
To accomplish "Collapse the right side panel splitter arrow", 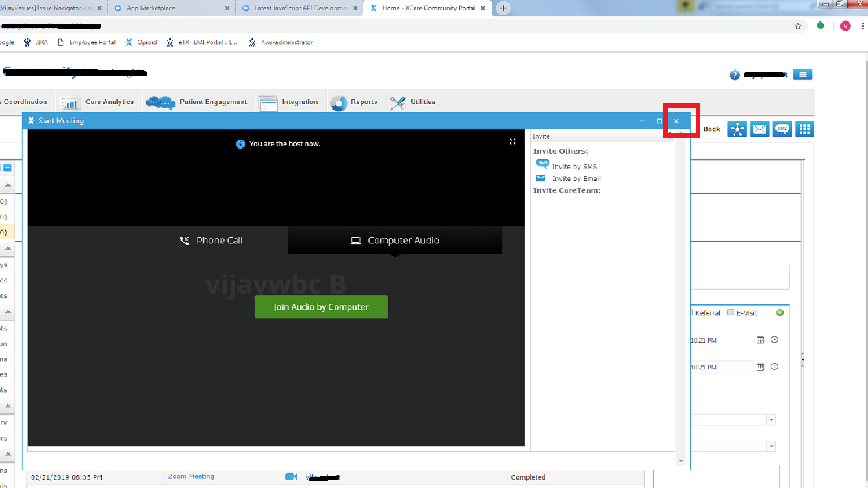I will point(802,359).
